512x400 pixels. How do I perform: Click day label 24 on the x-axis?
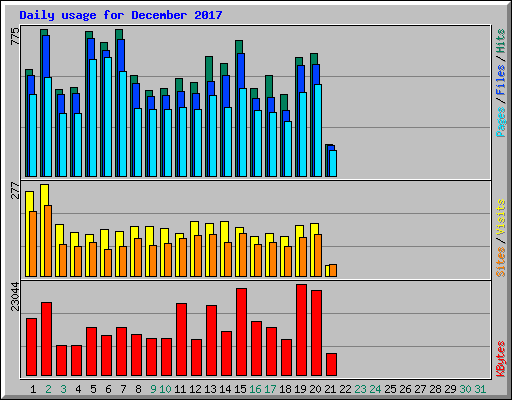click(375, 389)
